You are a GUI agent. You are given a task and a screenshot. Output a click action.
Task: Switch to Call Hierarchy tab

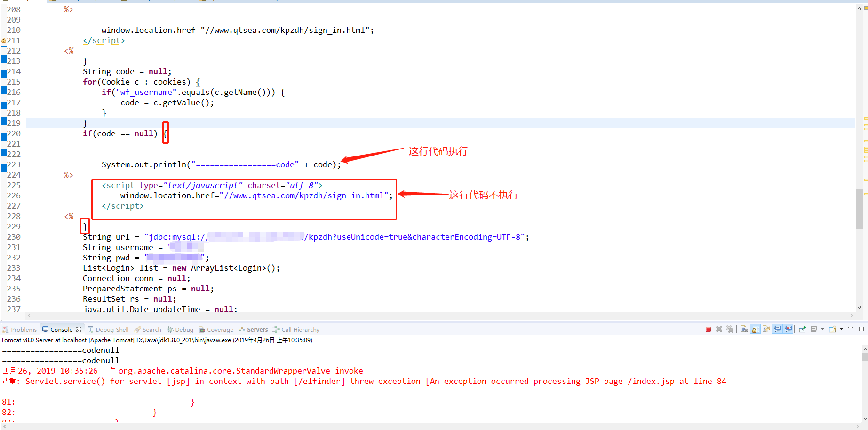pos(296,330)
